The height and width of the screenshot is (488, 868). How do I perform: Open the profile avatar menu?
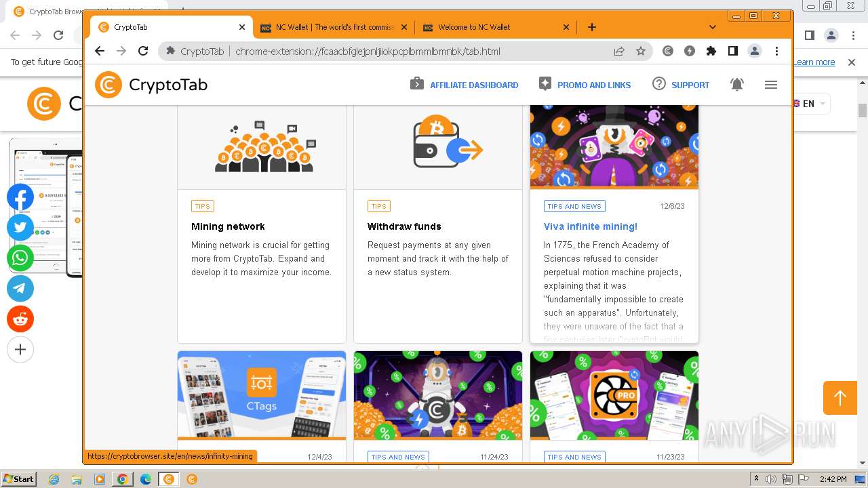coord(755,51)
